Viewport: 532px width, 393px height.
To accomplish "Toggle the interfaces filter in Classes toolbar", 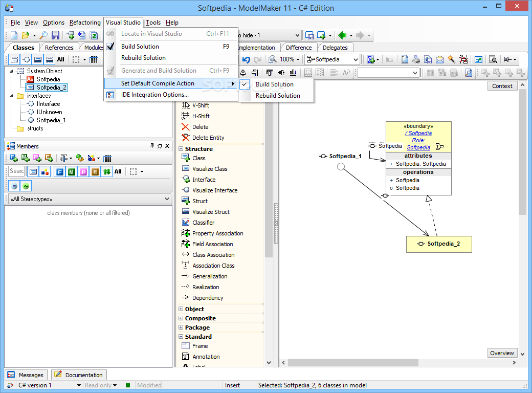I will pyautogui.click(x=26, y=60).
